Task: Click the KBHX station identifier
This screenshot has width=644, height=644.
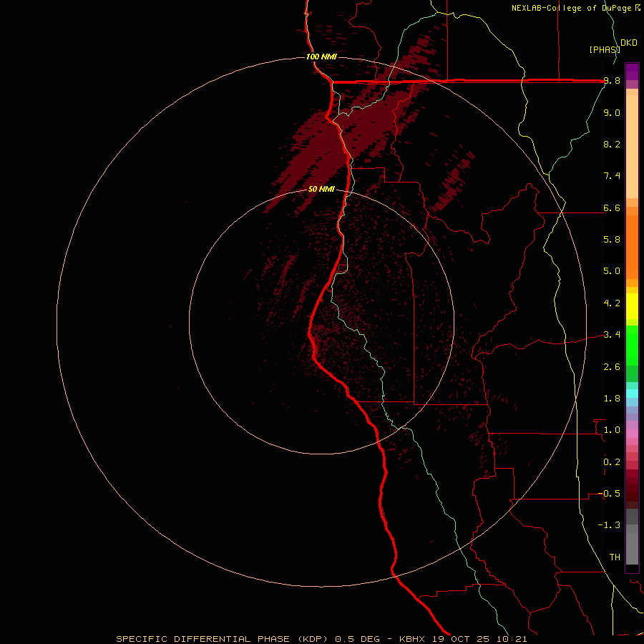Action: [x=413, y=639]
